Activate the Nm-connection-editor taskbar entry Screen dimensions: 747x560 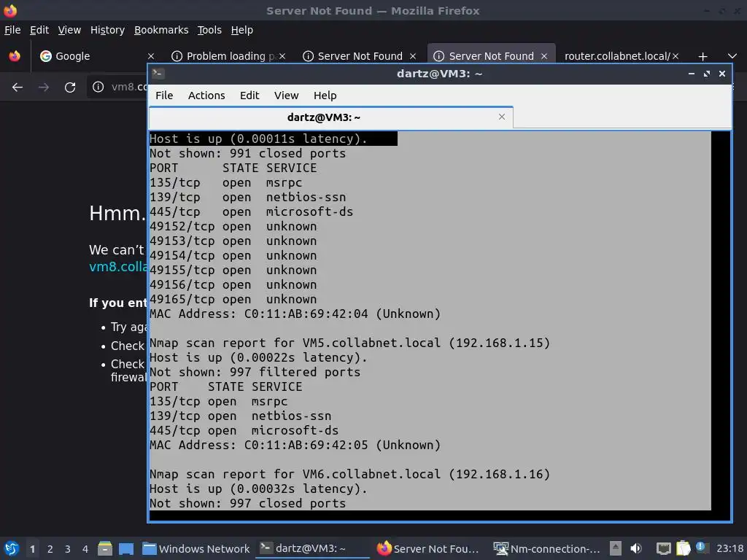[x=546, y=548]
